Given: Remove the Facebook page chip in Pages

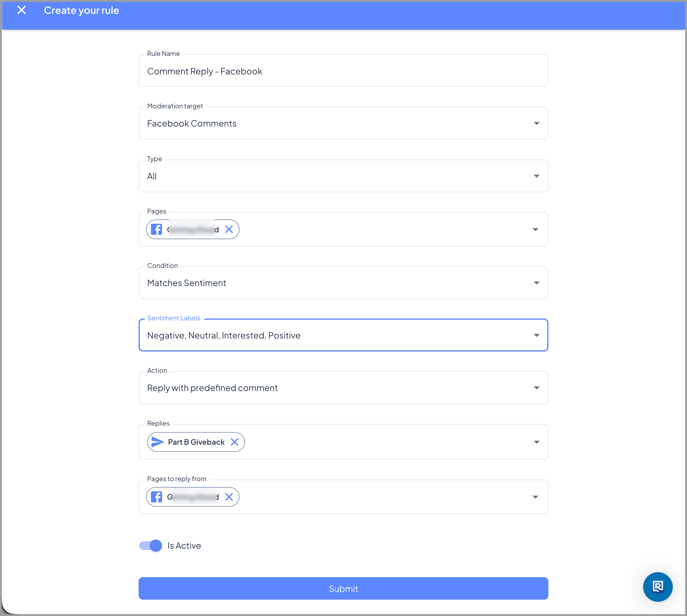Looking at the screenshot, I should (x=229, y=230).
